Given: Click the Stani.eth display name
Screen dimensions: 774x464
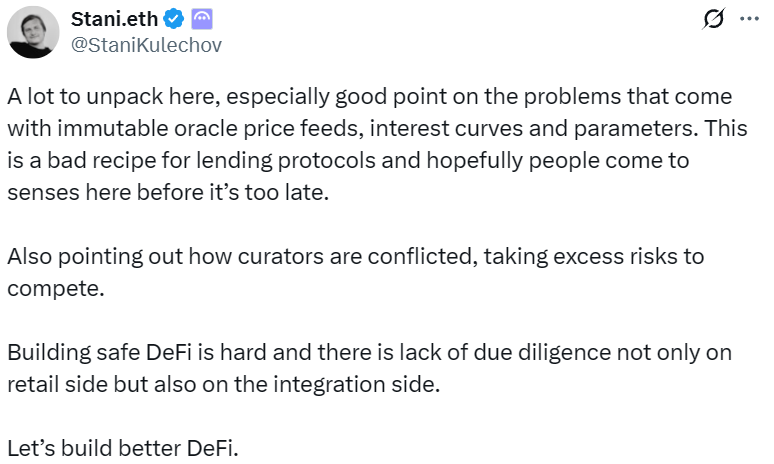Looking at the screenshot, I should 114,18.
